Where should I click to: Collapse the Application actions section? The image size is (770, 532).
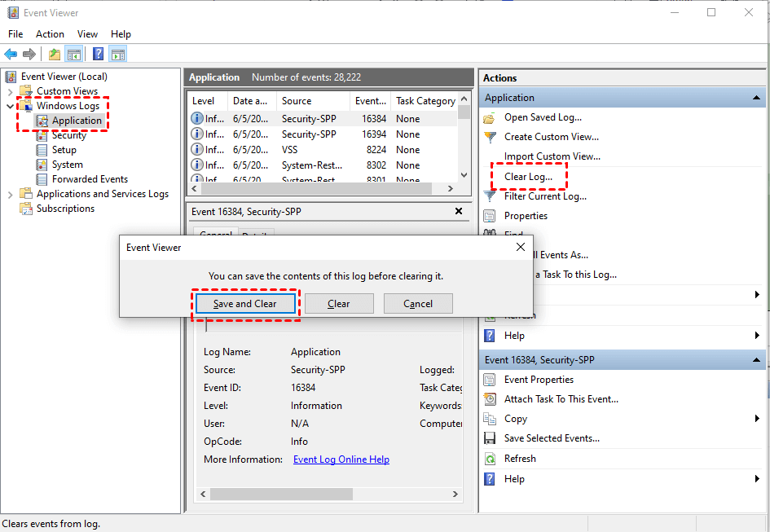(757, 98)
